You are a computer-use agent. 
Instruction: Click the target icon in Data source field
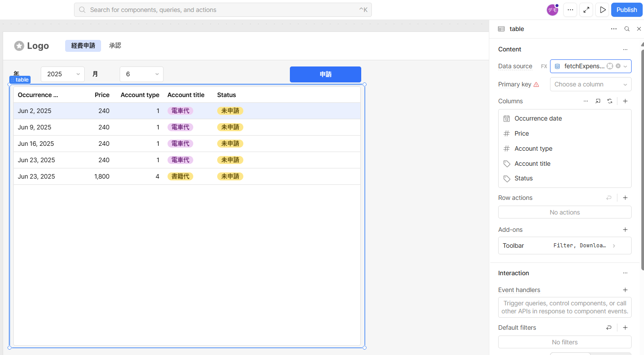point(610,66)
